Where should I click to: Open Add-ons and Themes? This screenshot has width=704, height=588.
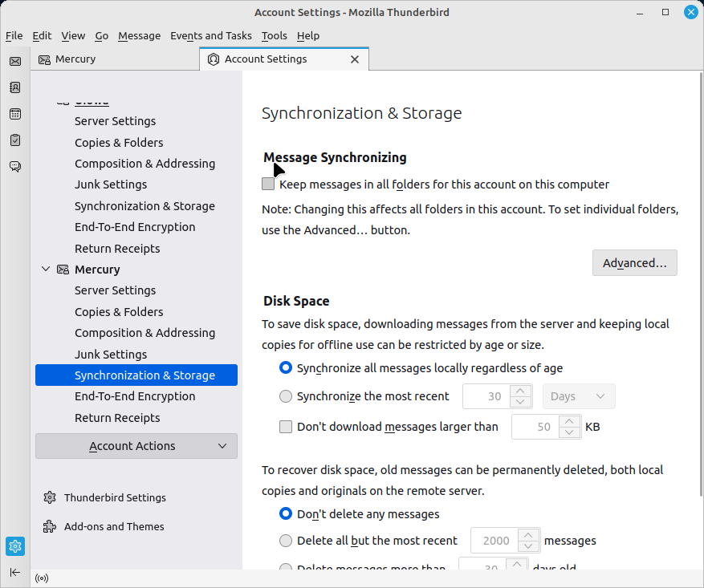[113, 526]
